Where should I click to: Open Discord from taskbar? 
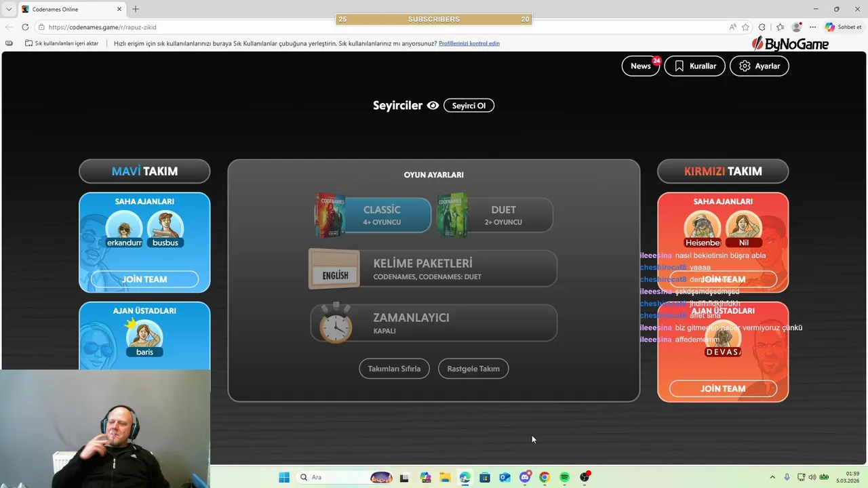[x=524, y=477]
